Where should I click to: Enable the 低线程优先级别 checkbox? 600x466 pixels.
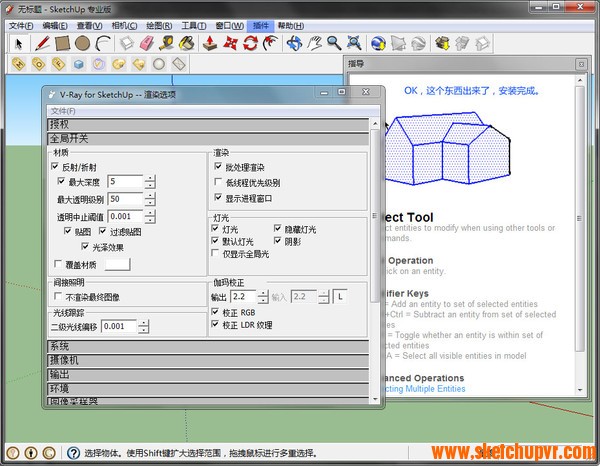218,183
